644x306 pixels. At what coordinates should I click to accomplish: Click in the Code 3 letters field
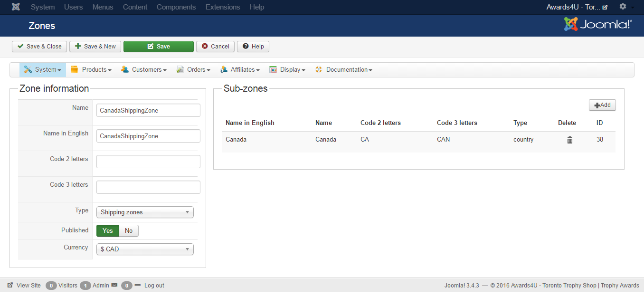tap(148, 187)
